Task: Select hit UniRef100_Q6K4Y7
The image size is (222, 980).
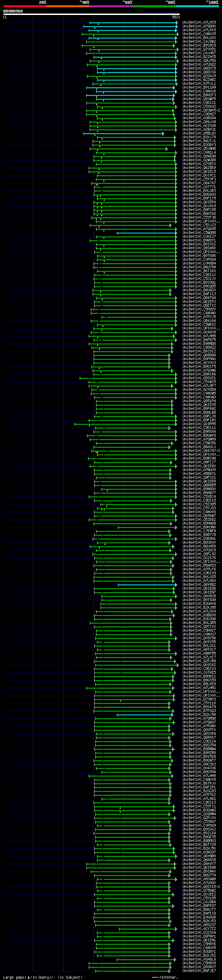Action: point(199,864)
